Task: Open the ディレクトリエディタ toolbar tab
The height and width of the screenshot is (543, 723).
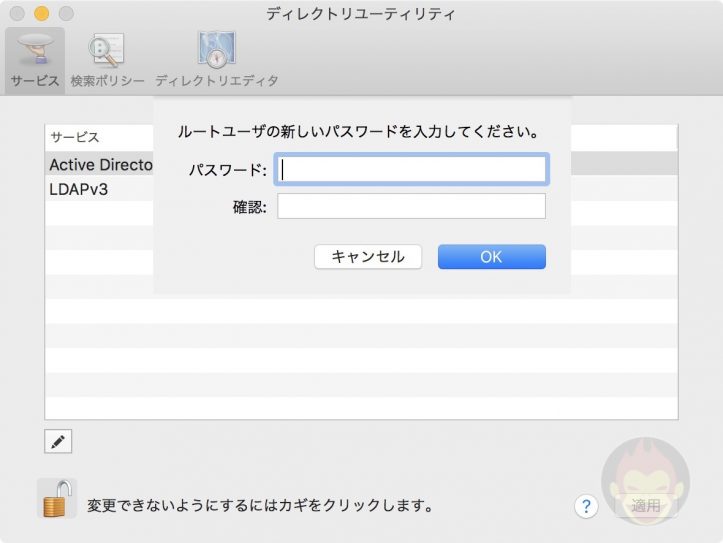Action: (217, 60)
